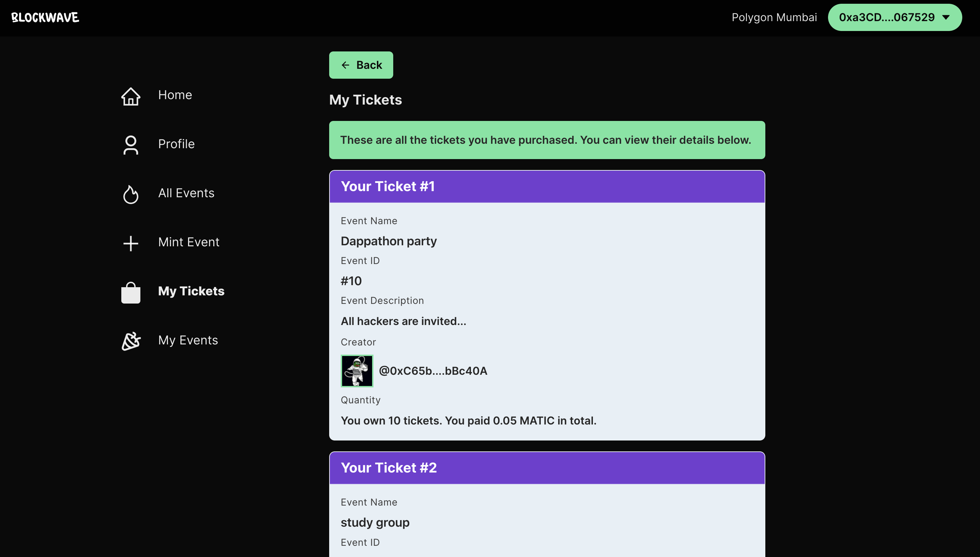
Task: Navigate to All Events
Action: [186, 193]
